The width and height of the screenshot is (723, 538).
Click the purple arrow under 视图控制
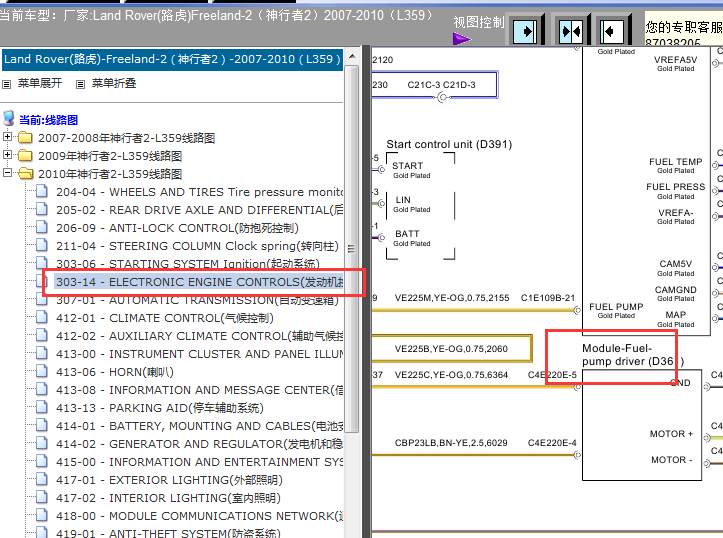[x=462, y=39]
